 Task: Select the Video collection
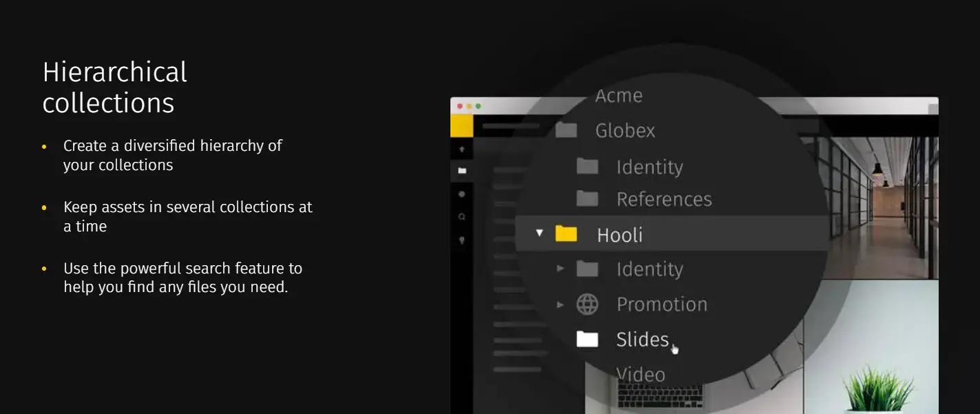click(640, 374)
